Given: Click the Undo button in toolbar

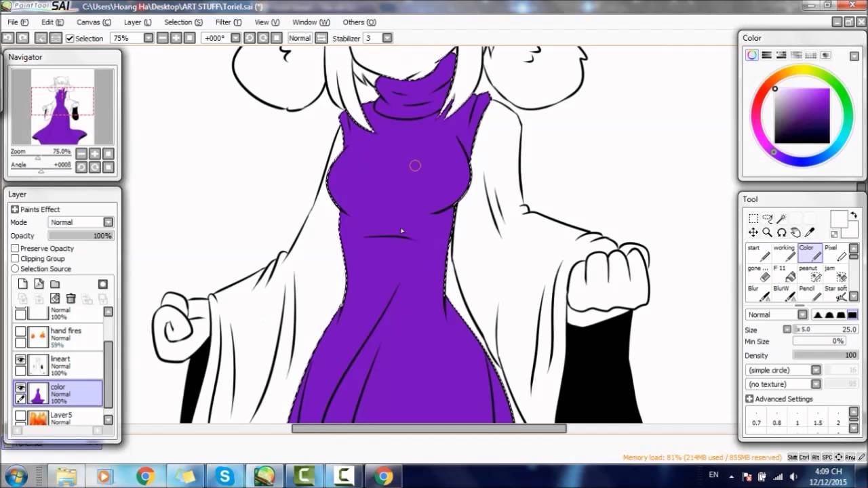Looking at the screenshot, I should click(8, 38).
